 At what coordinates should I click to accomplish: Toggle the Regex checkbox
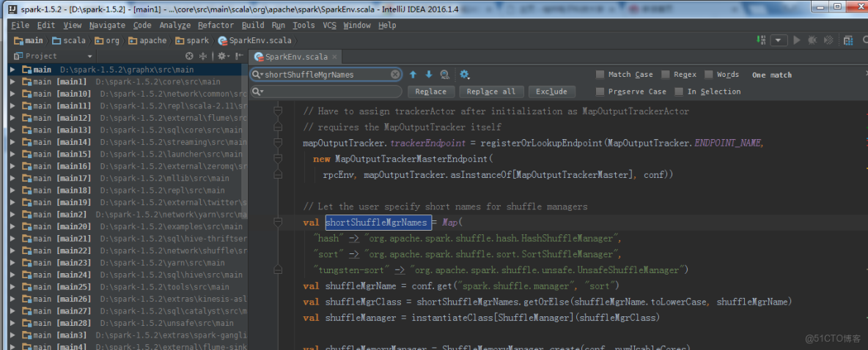pos(666,75)
